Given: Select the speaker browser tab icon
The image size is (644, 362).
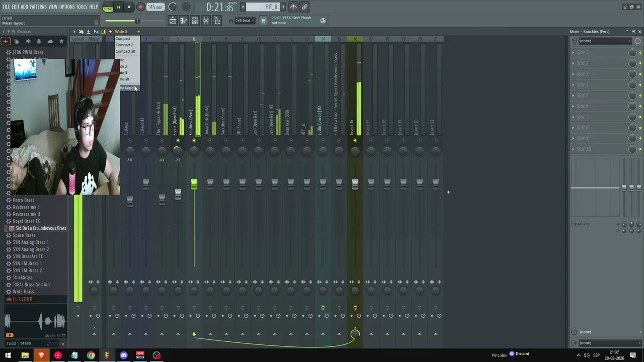Looking at the screenshot, I should (x=28, y=41).
